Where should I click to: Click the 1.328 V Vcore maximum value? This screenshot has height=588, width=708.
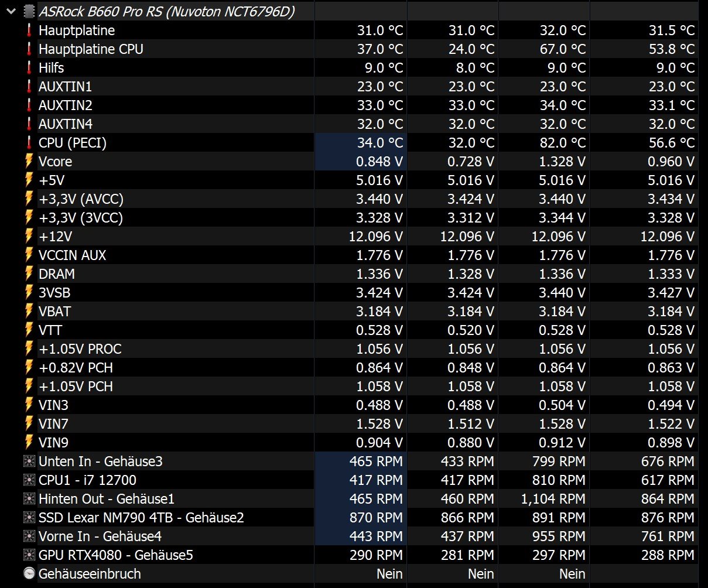(563, 162)
